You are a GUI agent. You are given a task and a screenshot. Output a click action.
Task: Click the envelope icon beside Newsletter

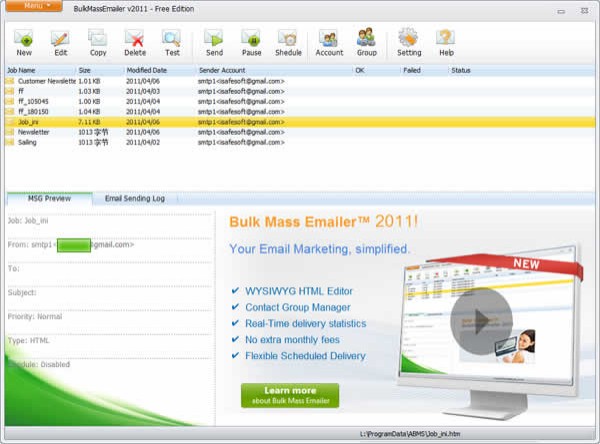click(x=10, y=132)
